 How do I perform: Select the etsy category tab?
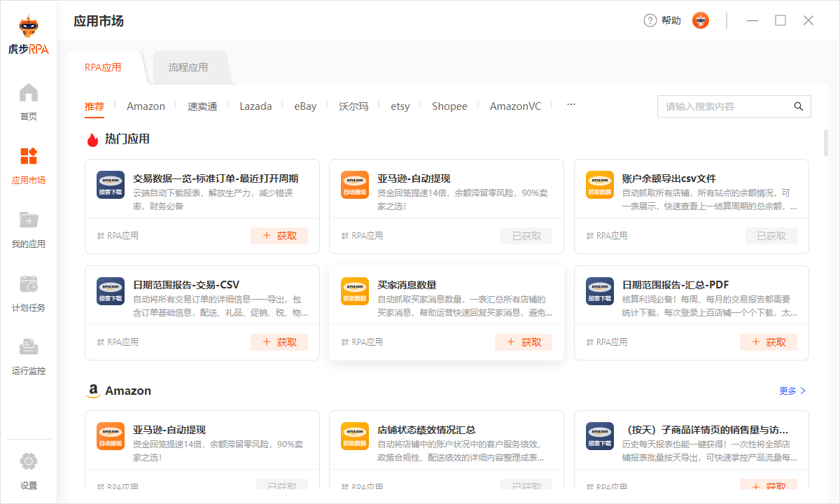(400, 106)
